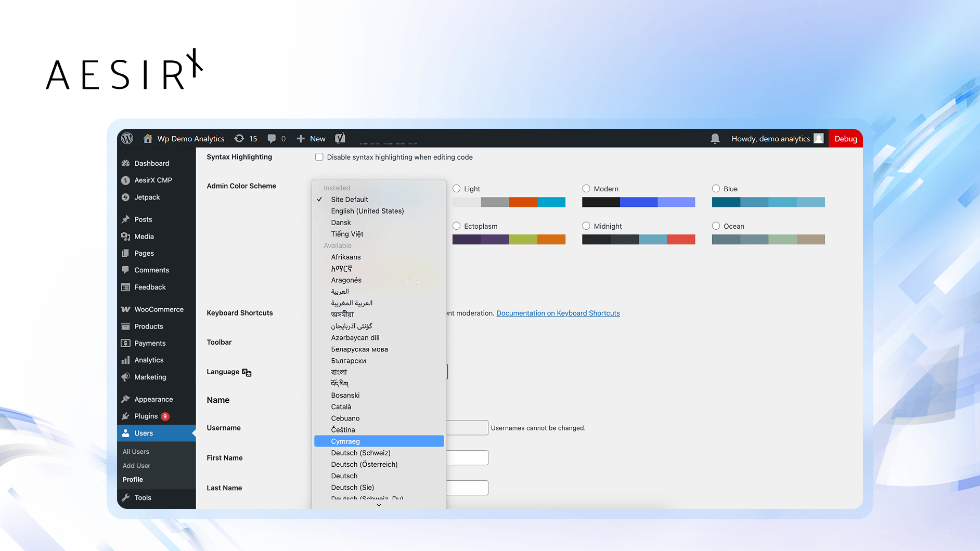
Task: Open the AesirX CMP section
Action: click(x=152, y=180)
